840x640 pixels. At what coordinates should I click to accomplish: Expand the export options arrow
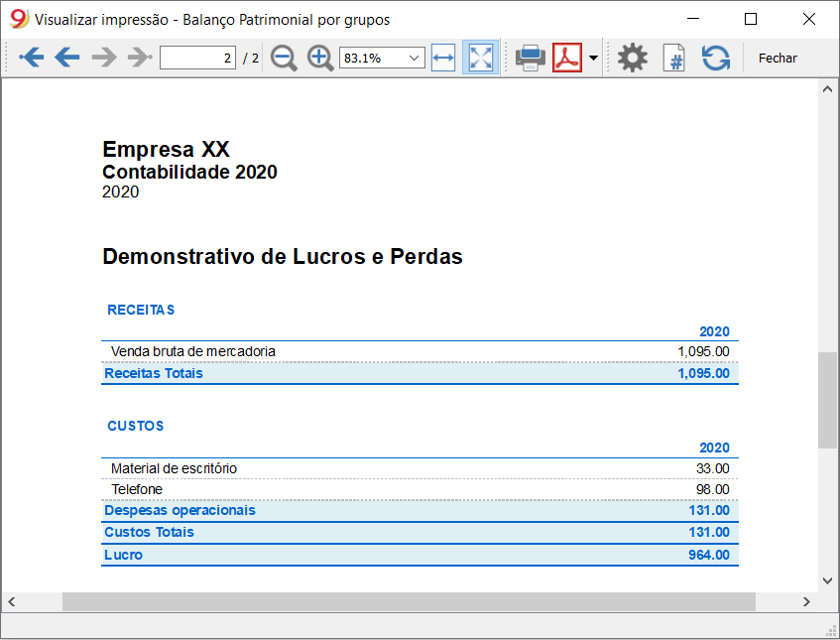[x=593, y=58]
